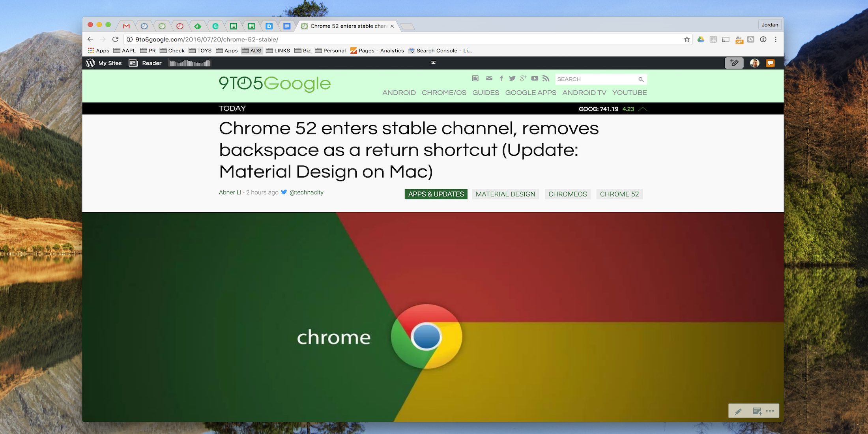
Task: Click the 9to5Google search icon
Action: pyautogui.click(x=642, y=79)
